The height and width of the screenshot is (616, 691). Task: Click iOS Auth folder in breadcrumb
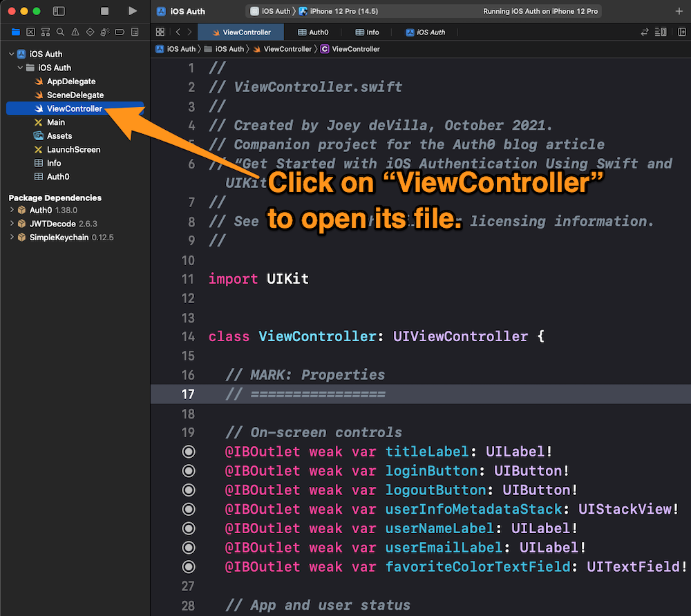tap(225, 49)
